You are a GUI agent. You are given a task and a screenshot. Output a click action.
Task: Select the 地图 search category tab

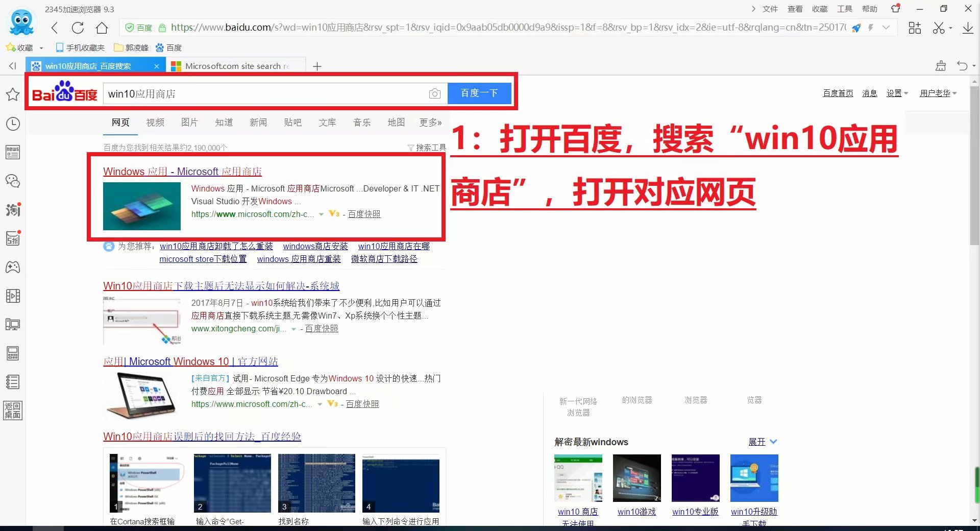tap(396, 123)
